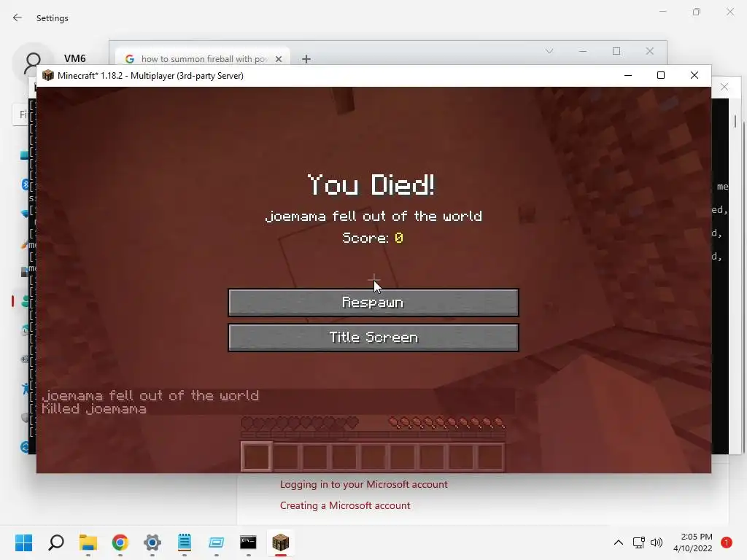
Task: Minimize the Minecraft window
Action: click(628, 75)
